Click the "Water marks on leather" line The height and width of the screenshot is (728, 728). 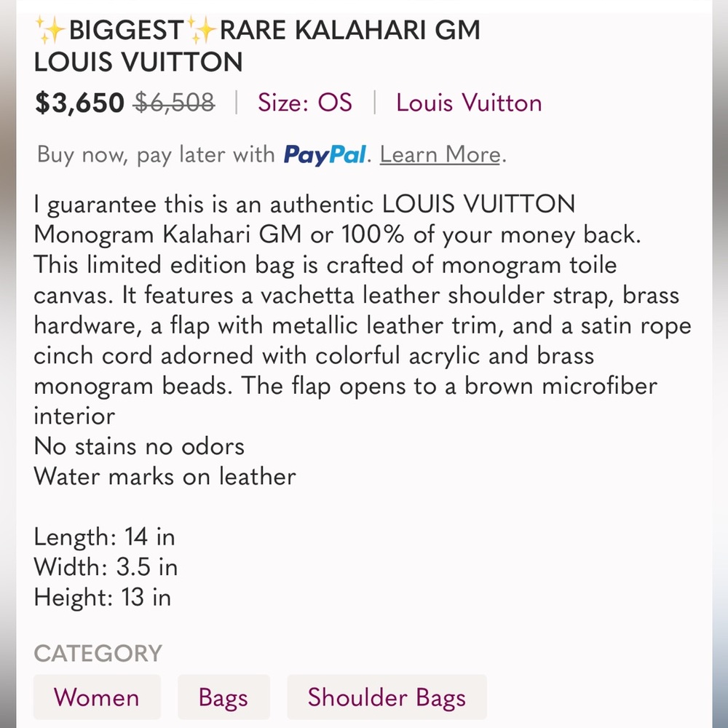[x=165, y=476]
